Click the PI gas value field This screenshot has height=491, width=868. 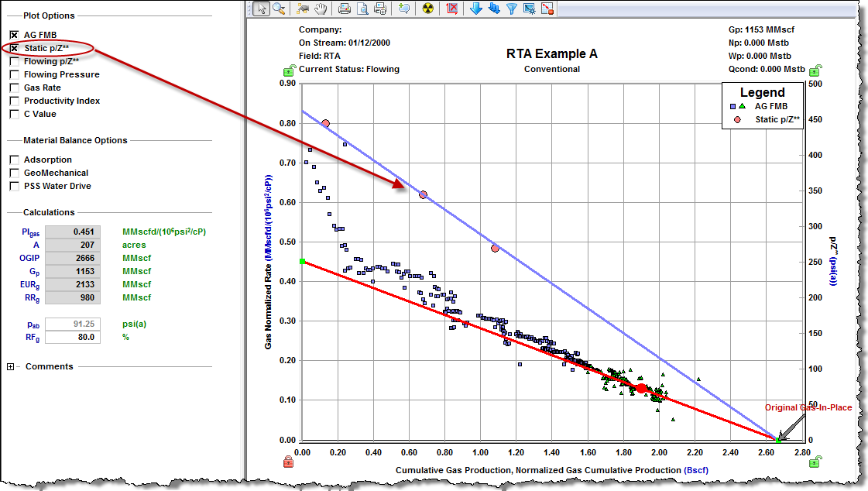(x=73, y=232)
